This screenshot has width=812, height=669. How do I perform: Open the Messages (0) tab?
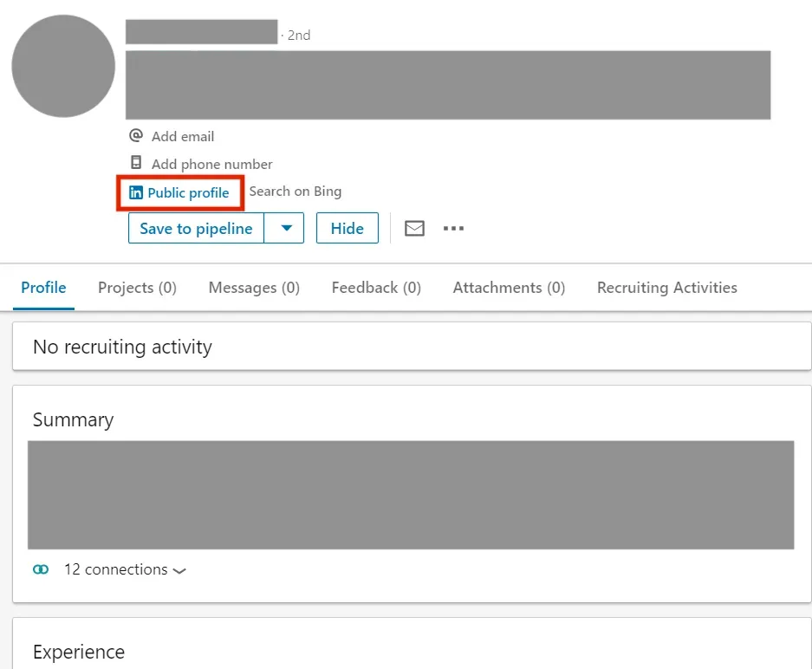pyautogui.click(x=253, y=287)
